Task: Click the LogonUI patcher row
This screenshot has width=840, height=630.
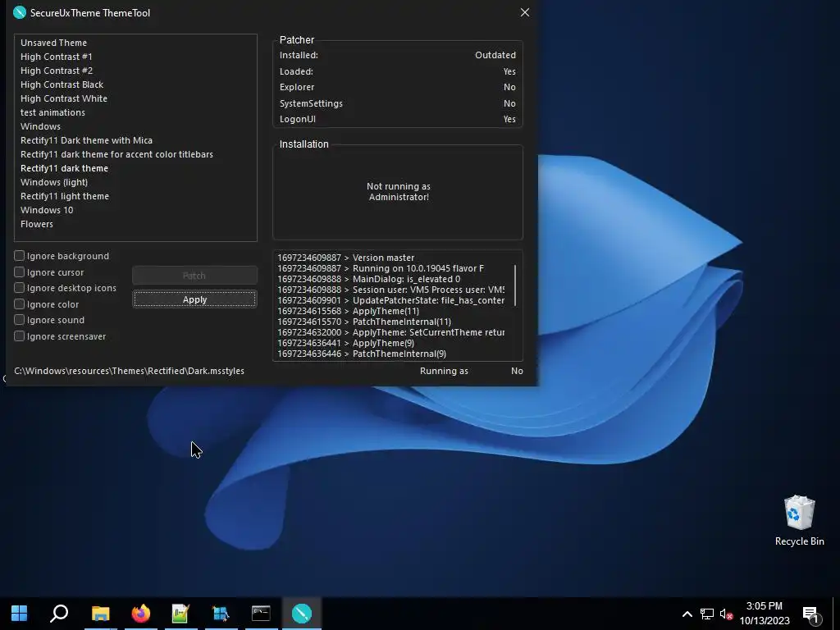Action: [398, 119]
